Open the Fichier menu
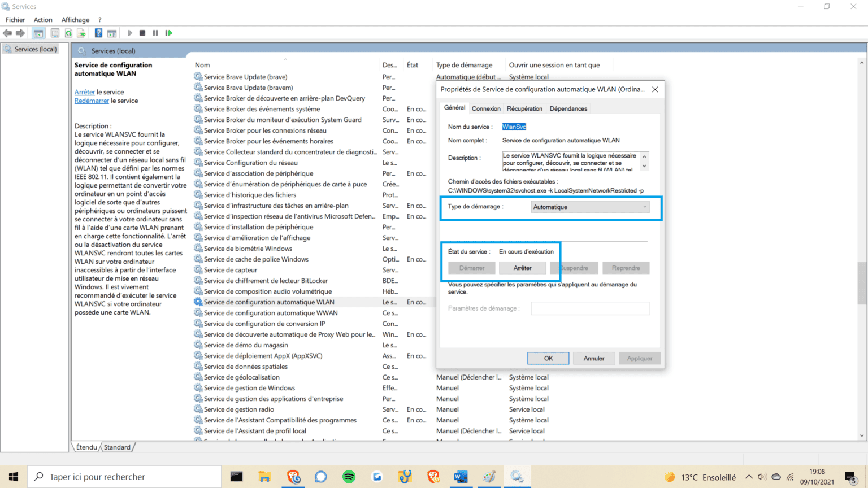The width and height of the screenshot is (868, 488). tap(15, 20)
